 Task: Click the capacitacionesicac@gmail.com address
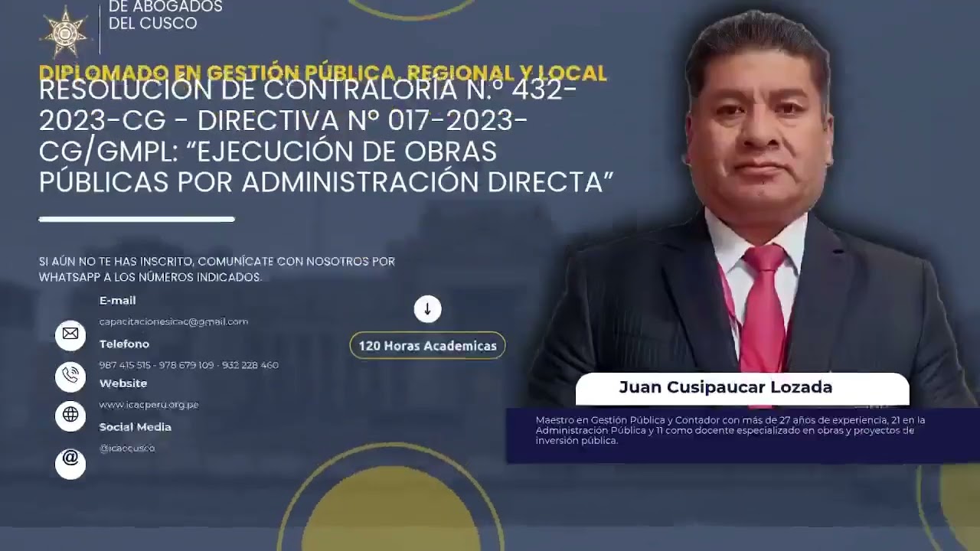point(174,322)
